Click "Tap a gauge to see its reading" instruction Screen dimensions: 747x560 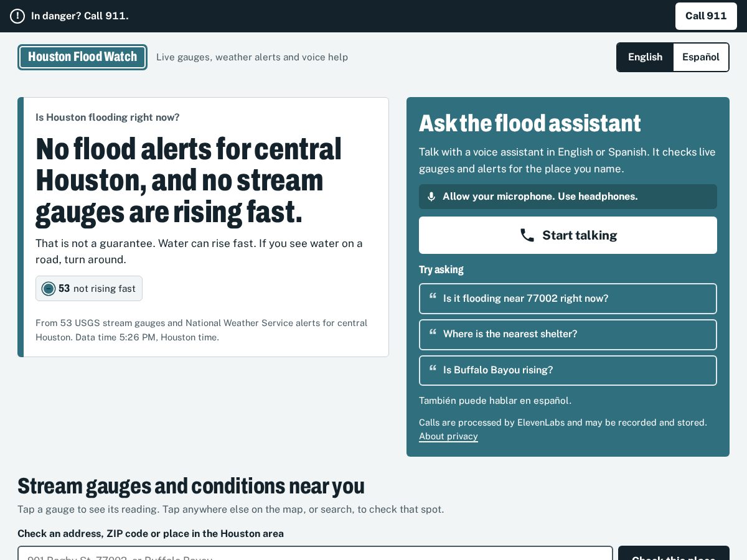coord(230,510)
